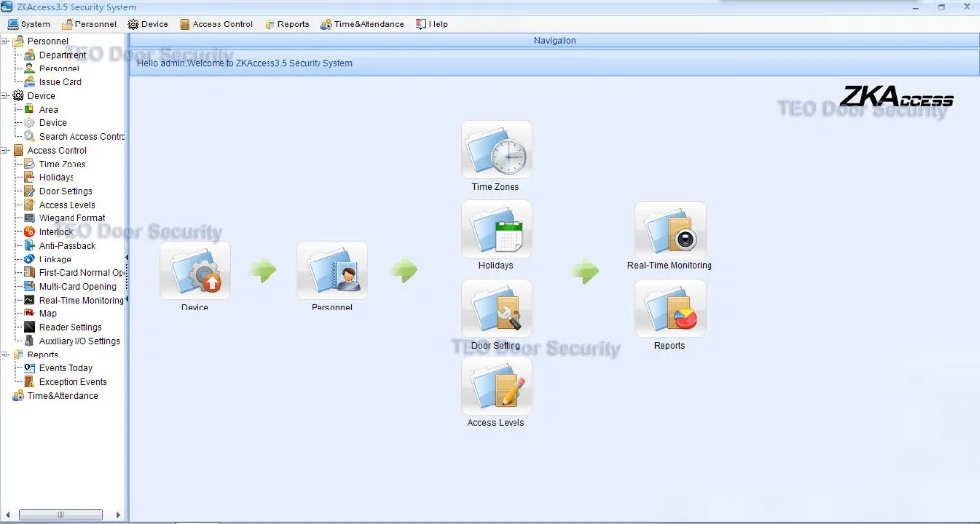980x524 pixels.
Task: Select Device item under Device tree
Action: click(x=53, y=123)
